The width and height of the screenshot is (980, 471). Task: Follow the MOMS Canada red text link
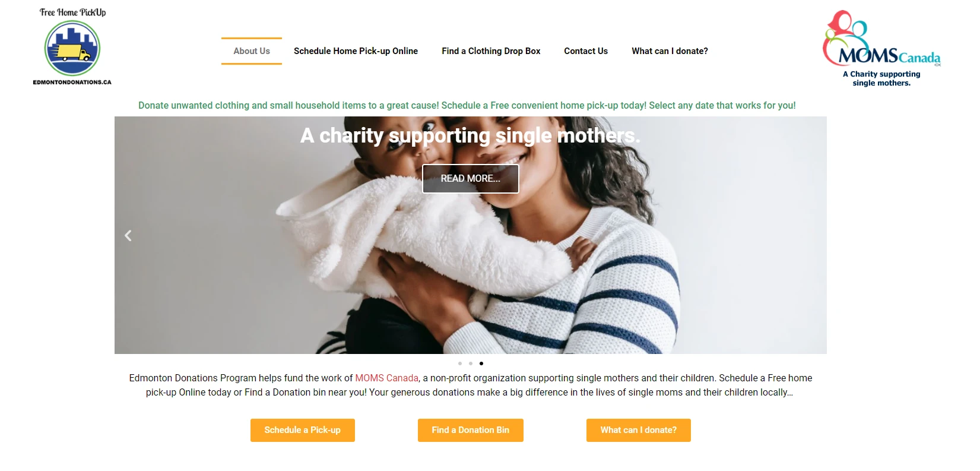386,378
